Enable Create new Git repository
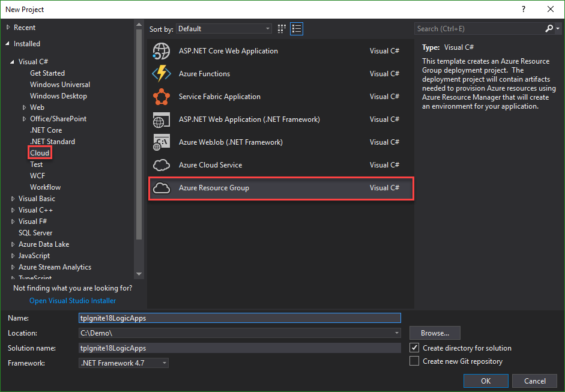This screenshot has width=565, height=392. pos(414,361)
